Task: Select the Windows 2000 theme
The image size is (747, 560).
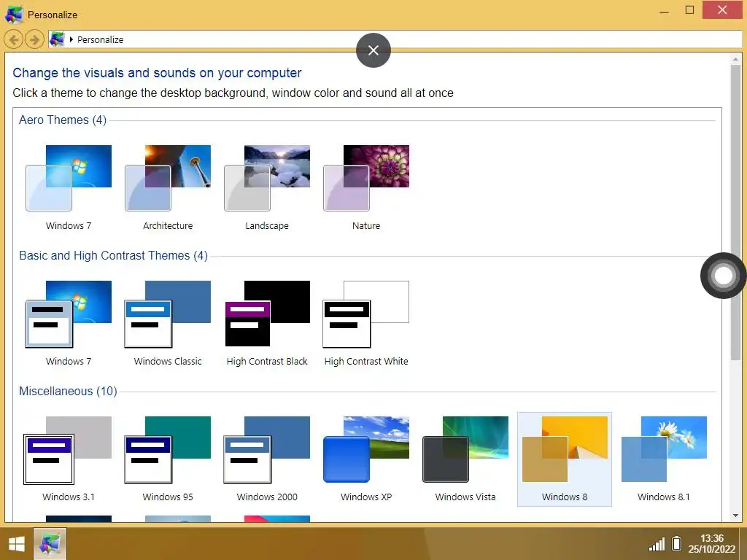Action: [x=267, y=459]
